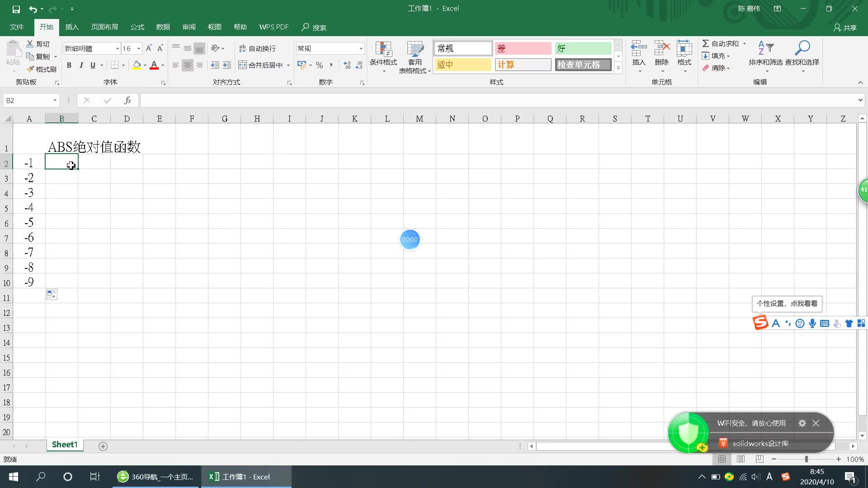Open the font name dropdown
This screenshot has width=868, height=488.
(118, 48)
